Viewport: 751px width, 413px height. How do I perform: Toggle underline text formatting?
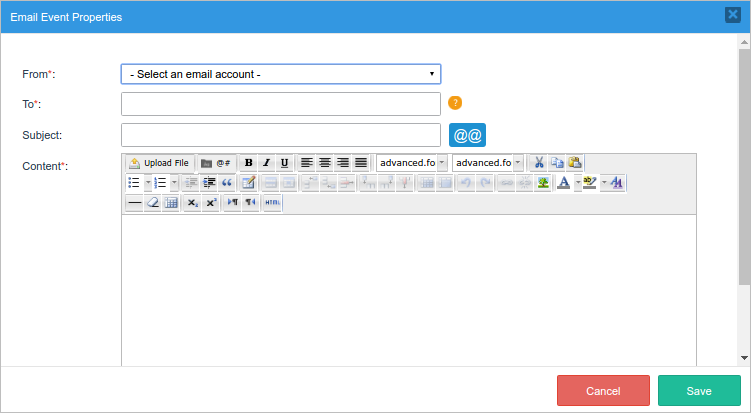(x=284, y=163)
